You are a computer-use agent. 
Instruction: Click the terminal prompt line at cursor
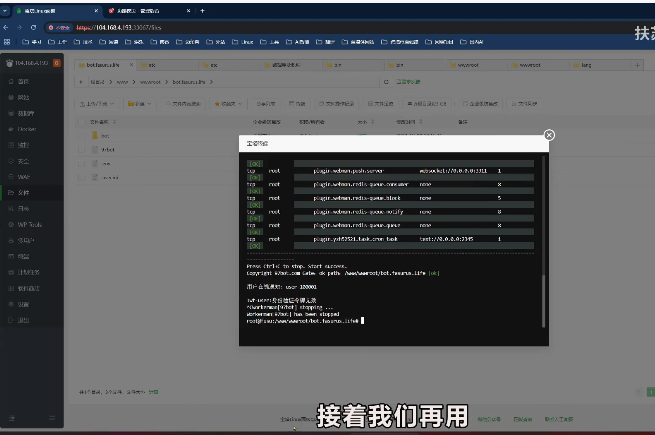click(x=305, y=321)
